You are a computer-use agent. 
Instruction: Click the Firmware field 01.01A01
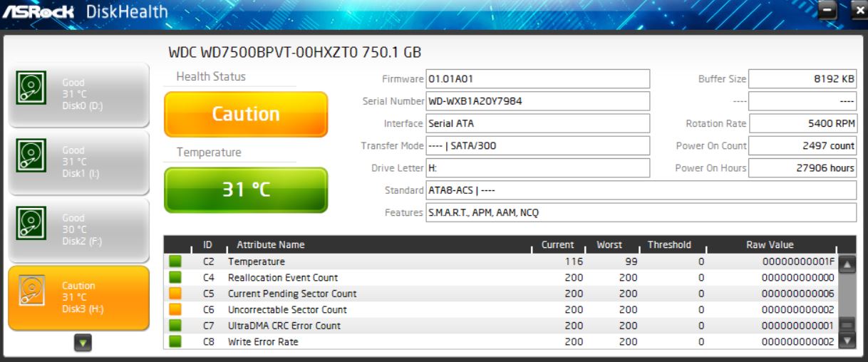538,78
